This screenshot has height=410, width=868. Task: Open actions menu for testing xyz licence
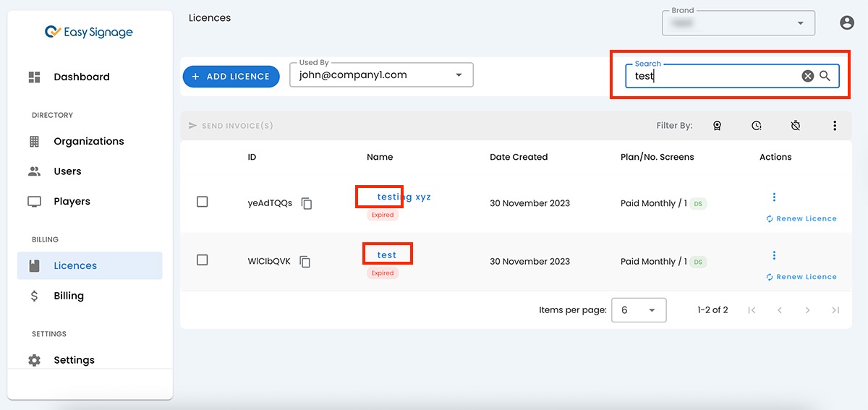[x=774, y=197]
